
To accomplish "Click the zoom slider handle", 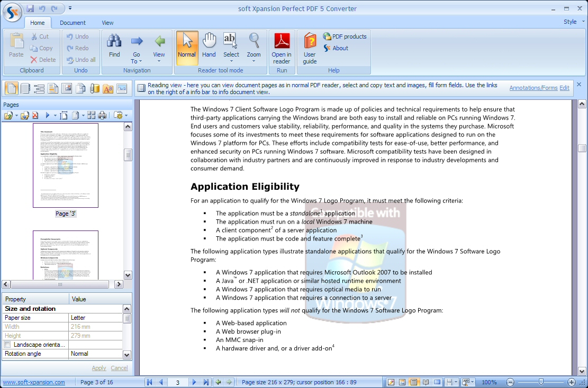I will [x=541, y=382].
